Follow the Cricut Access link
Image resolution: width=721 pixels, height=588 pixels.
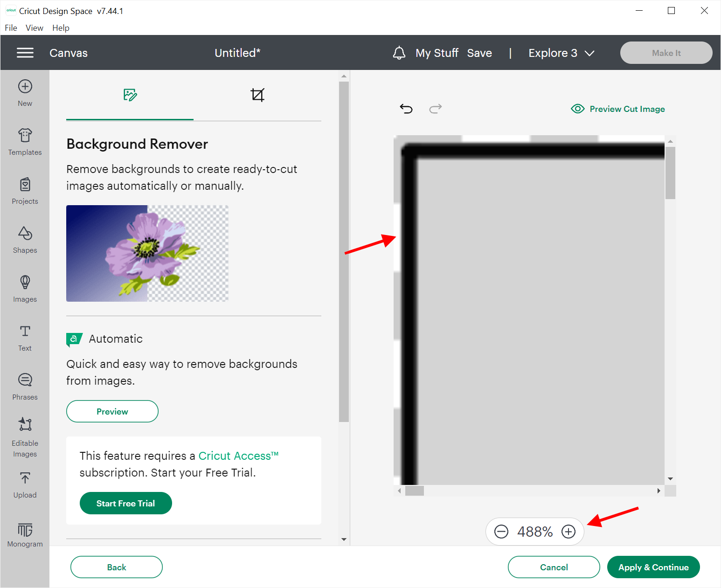click(238, 456)
